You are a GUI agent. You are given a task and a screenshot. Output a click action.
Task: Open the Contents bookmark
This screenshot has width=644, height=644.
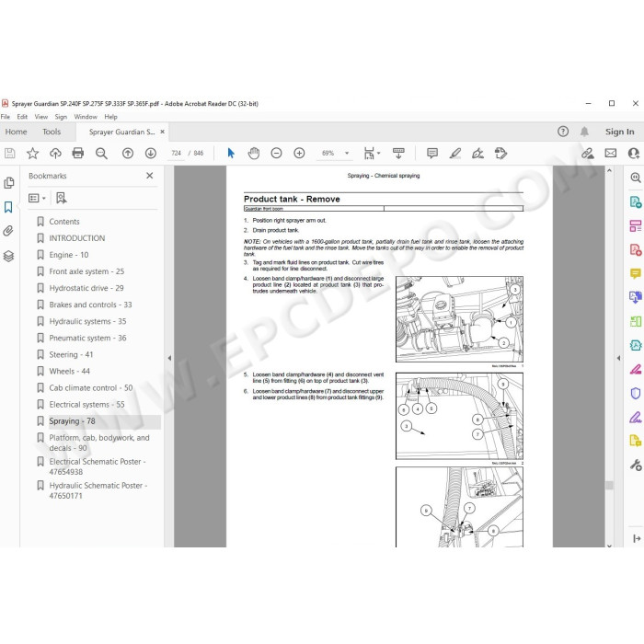coord(64,222)
